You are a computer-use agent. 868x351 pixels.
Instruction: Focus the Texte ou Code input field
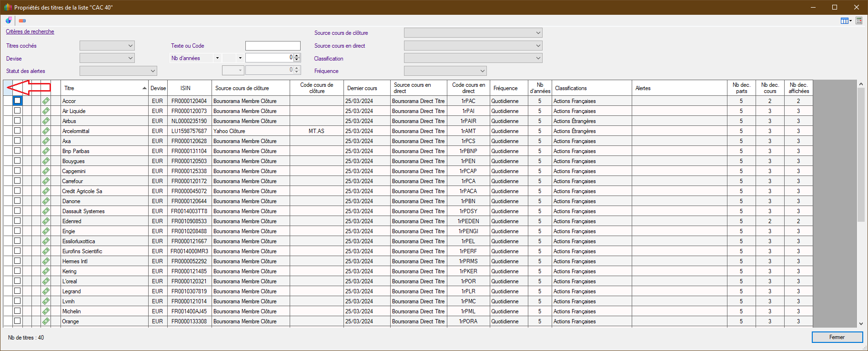tap(273, 46)
